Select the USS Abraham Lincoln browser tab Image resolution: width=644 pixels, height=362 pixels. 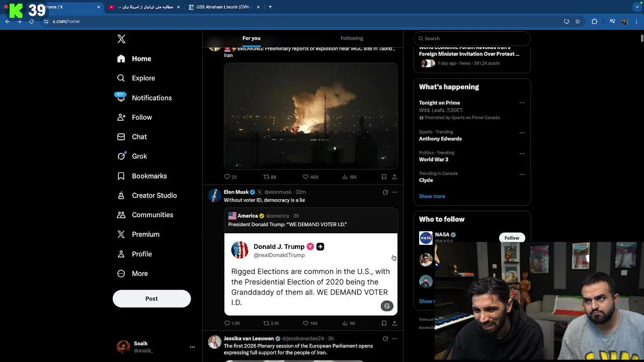pyautogui.click(x=224, y=7)
